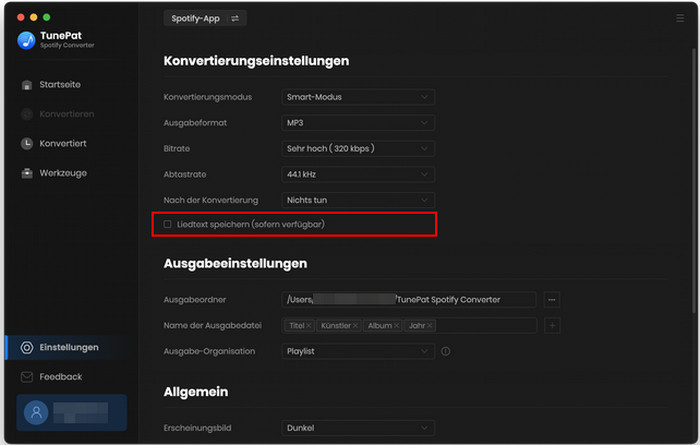The height and width of the screenshot is (445, 700).
Task: Open Abtastrate dropdown showing 44.1 kHz
Action: tap(358, 174)
